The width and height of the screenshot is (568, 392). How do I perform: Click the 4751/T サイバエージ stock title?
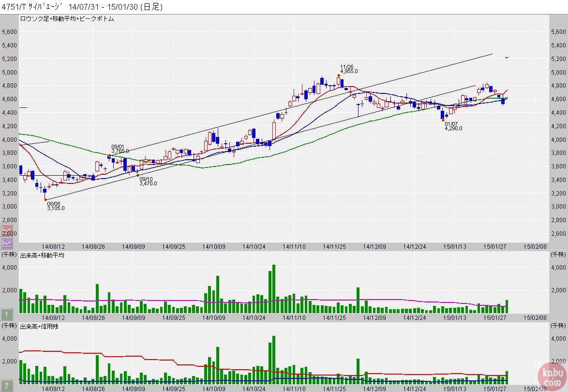tap(34, 7)
